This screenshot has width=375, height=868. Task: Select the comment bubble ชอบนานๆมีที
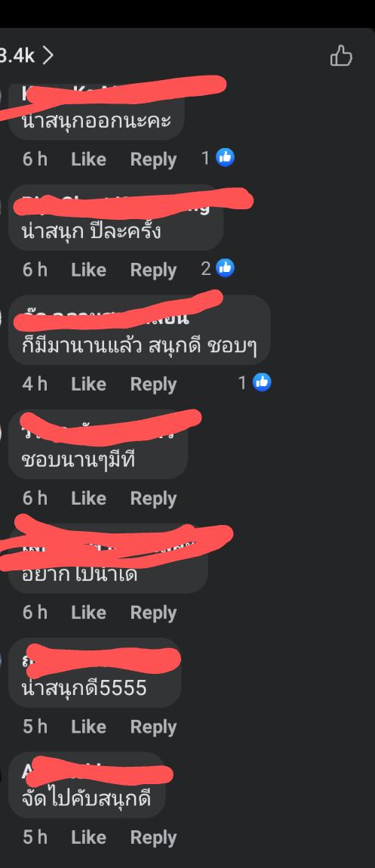98,444
